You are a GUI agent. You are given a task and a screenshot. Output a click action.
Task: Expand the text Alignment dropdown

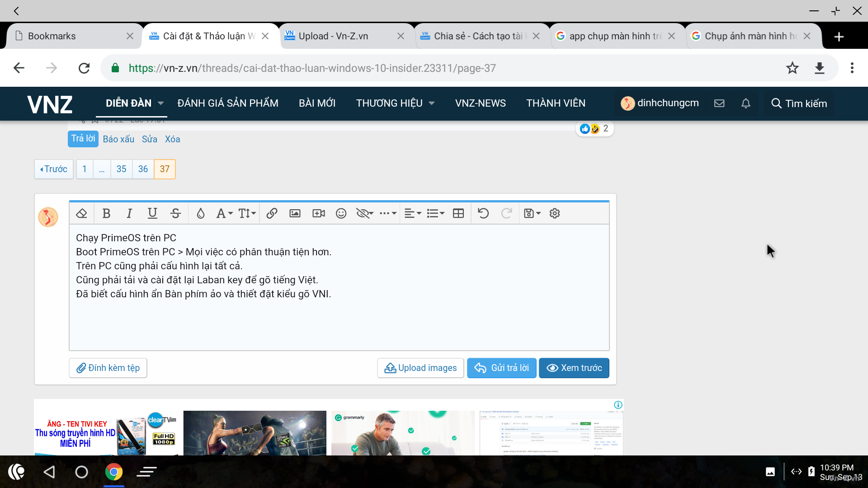click(x=412, y=213)
